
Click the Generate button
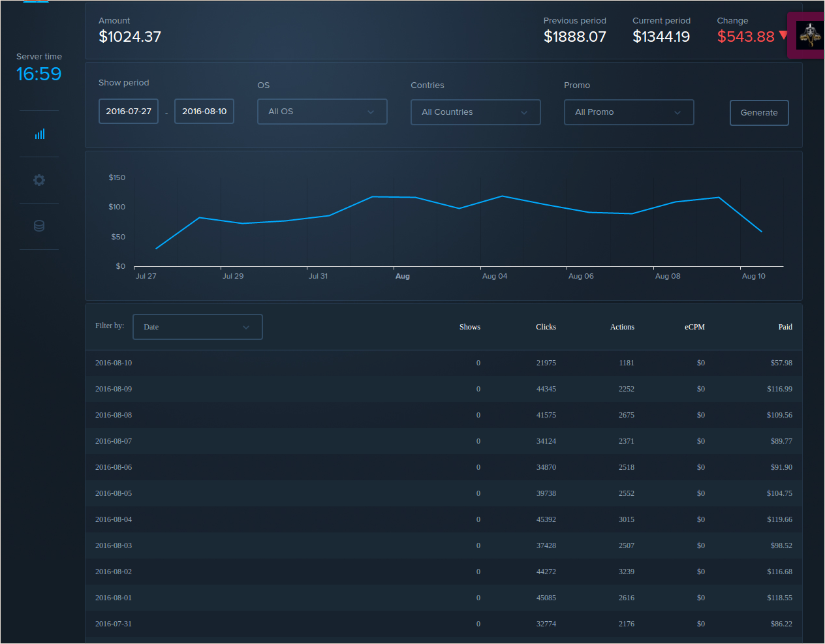[x=759, y=113]
